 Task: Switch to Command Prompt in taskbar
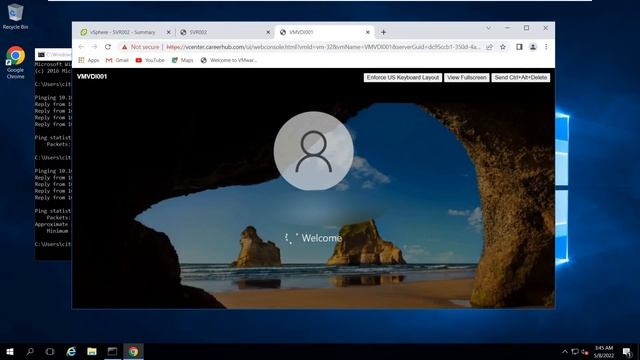point(113,351)
